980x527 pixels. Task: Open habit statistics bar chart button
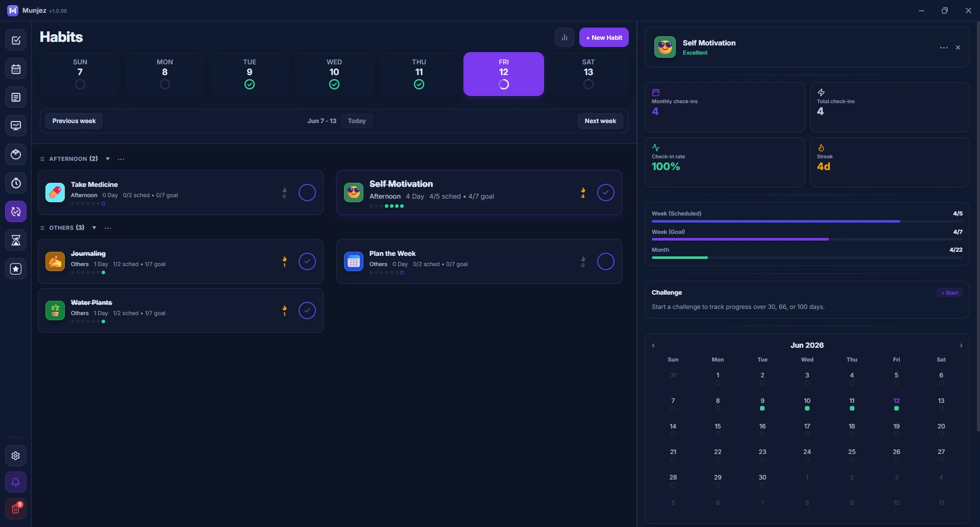tap(565, 37)
